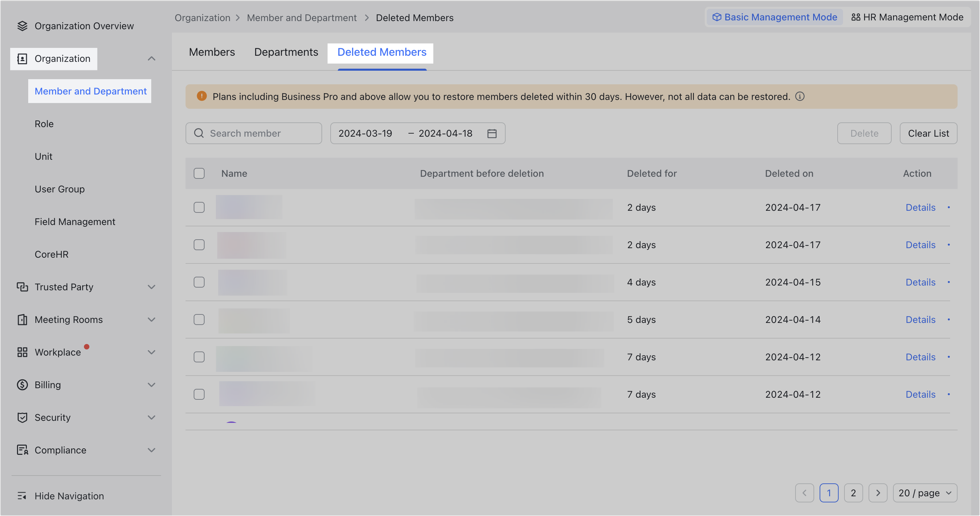Click the Trusted Party sidebar icon
The height and width of the screenshot is (516, 980).
click(x=22, y=287)
